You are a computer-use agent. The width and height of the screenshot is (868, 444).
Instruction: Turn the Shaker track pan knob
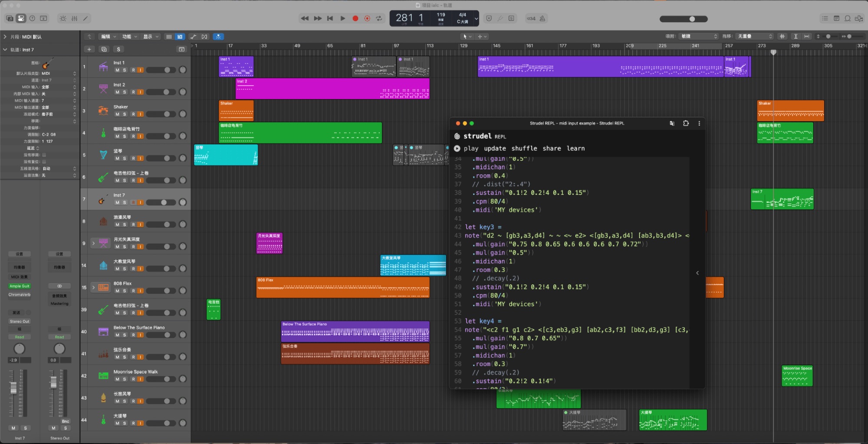(x=183, y=114)
